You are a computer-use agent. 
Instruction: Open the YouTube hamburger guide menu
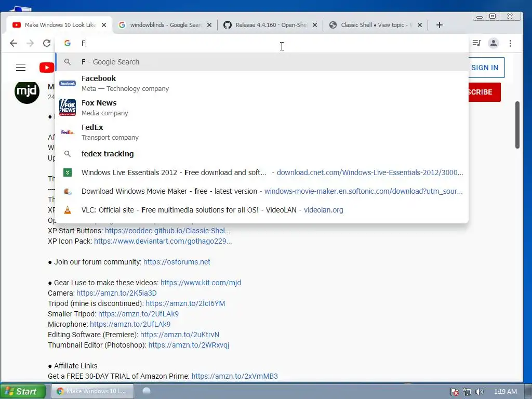point(21,67)
